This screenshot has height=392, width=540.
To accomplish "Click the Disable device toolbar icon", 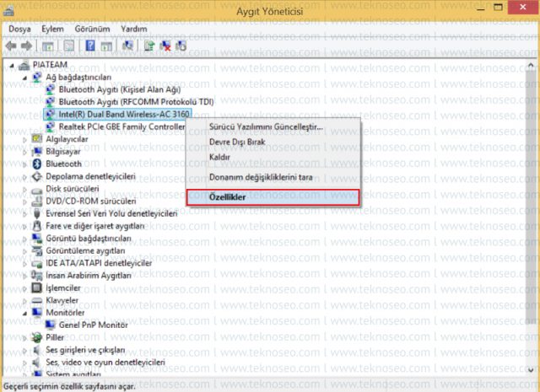I will pos(181,46).
